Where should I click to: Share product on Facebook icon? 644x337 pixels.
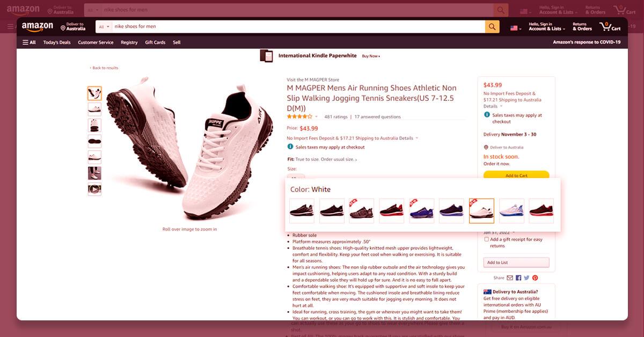[x=518, y=277]
